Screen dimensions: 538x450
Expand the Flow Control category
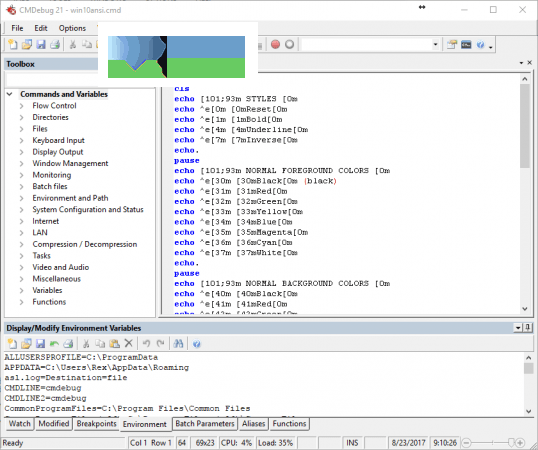tap(21, 106)
